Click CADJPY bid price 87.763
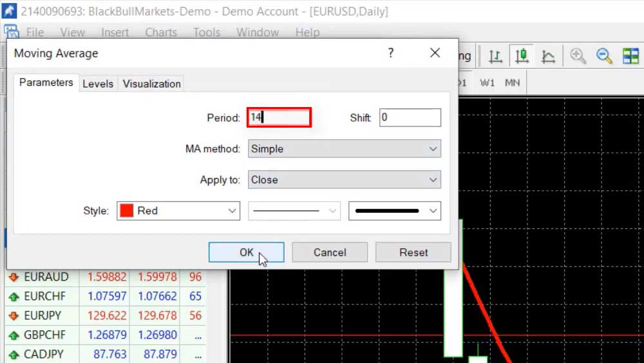 (109, 355)
